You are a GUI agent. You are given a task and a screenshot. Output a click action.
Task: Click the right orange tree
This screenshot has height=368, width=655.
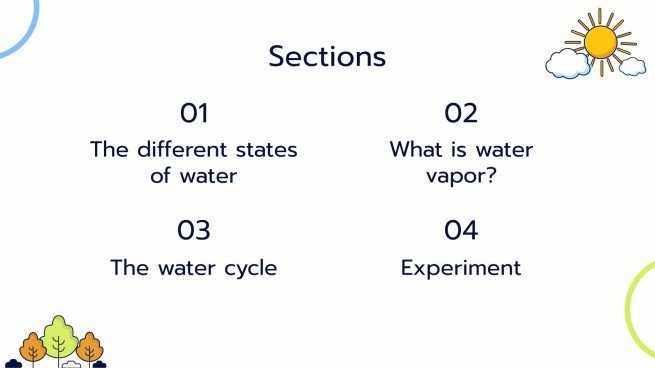tap(89, 348)
